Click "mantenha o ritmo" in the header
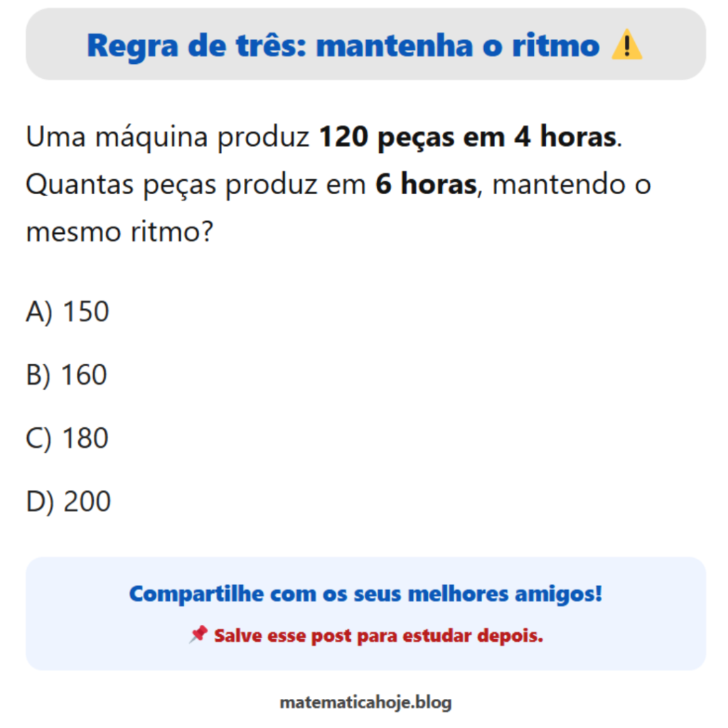Viewport: 728px width, 728px height. coord(458,46)
